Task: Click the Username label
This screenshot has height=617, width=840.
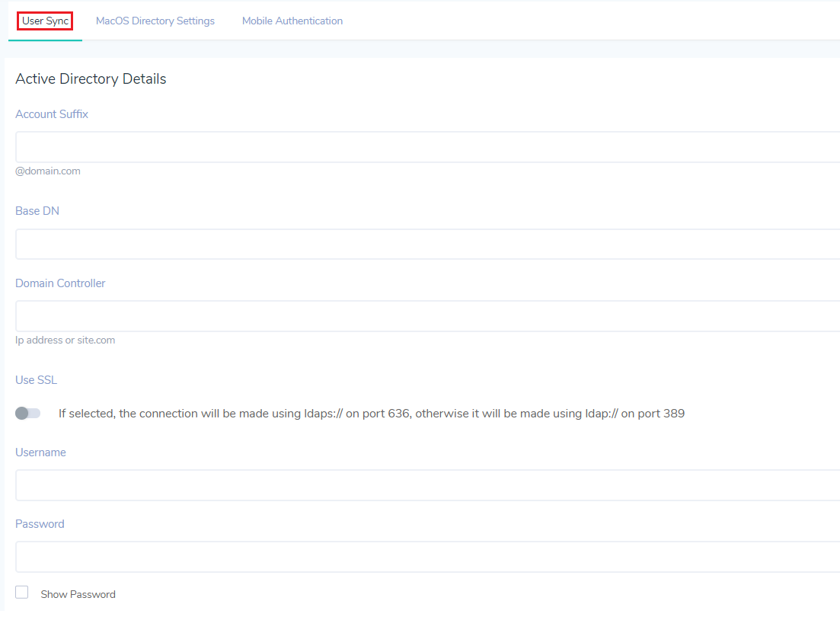Action: tap(40, 452)
